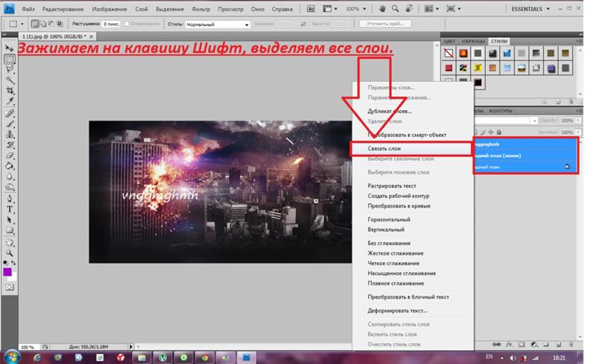Select the Zoom tool in left toolbar

tap(10, 252)
